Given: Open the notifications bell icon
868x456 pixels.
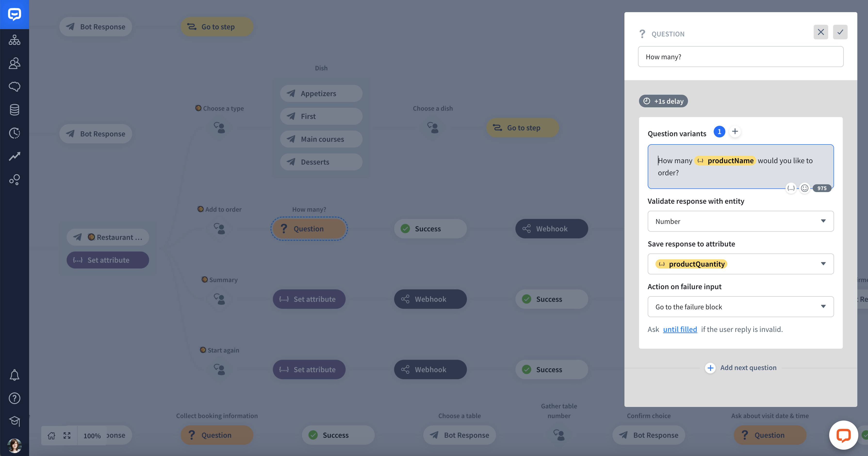Looking at the screenshot, I should [x=15, y=375].
